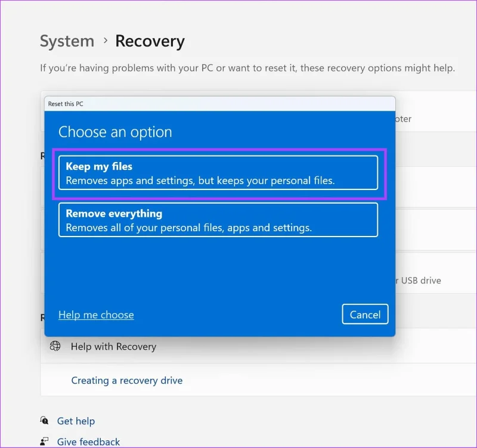
Task: Choose the Remove everything option
Action: (218, 220)
